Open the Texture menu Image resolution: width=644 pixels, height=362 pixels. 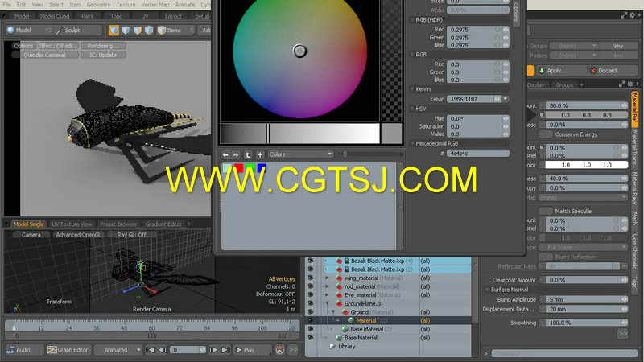126,5
